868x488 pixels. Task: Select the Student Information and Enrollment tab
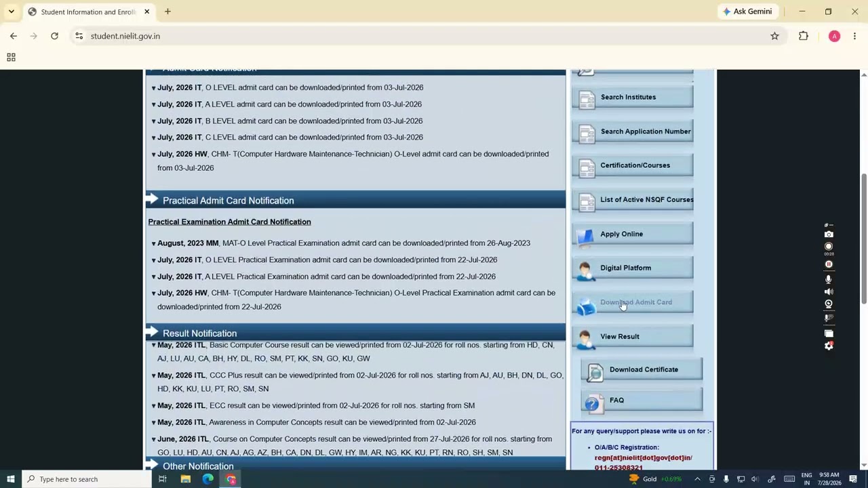(x=88, y=12)
